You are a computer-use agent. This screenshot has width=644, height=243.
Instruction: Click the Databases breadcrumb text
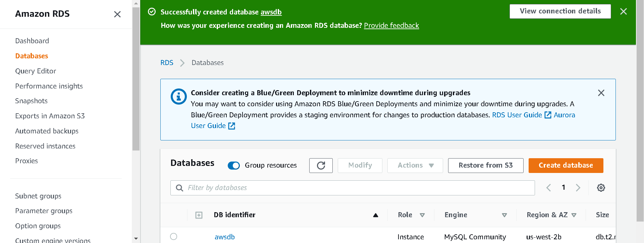pos(208,63)
